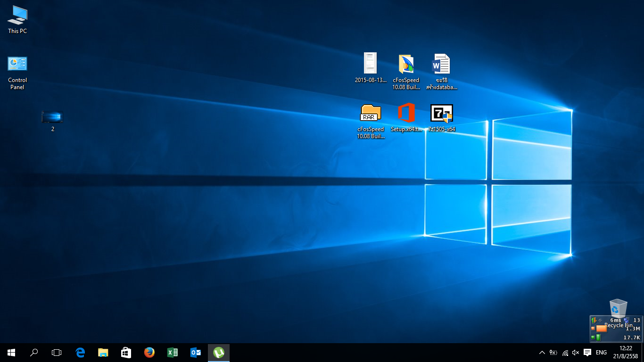Launch Excel from the taskbar
The width and height of the screenshot is (644, 362).
point(173,353)
